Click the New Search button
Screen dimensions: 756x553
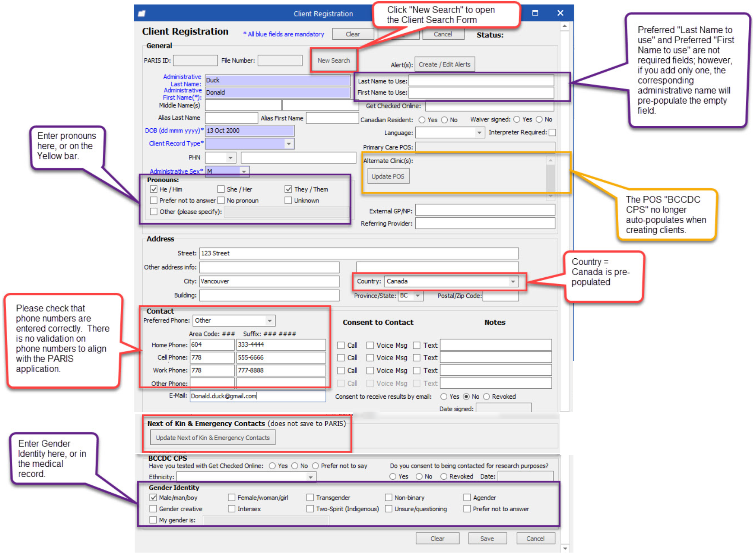[x=333, y=60]
